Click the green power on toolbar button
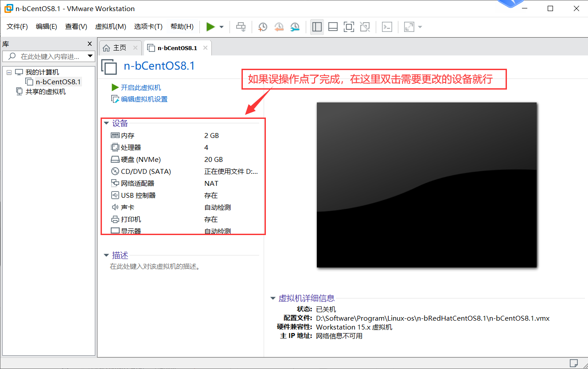 pos(210,27)
